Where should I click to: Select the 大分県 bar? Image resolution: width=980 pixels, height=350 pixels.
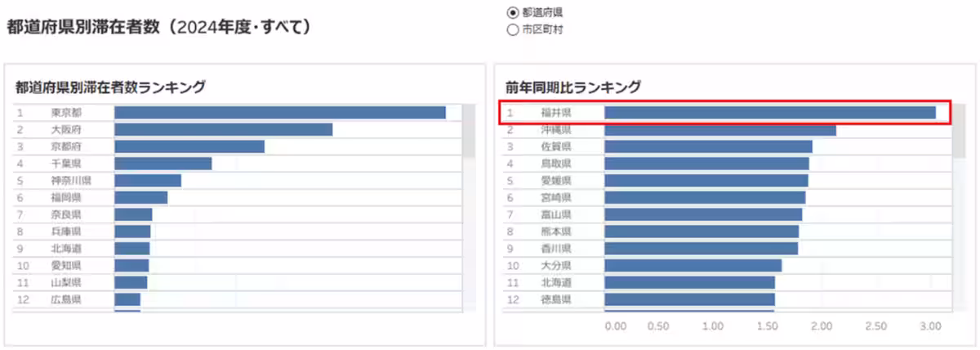693,266
